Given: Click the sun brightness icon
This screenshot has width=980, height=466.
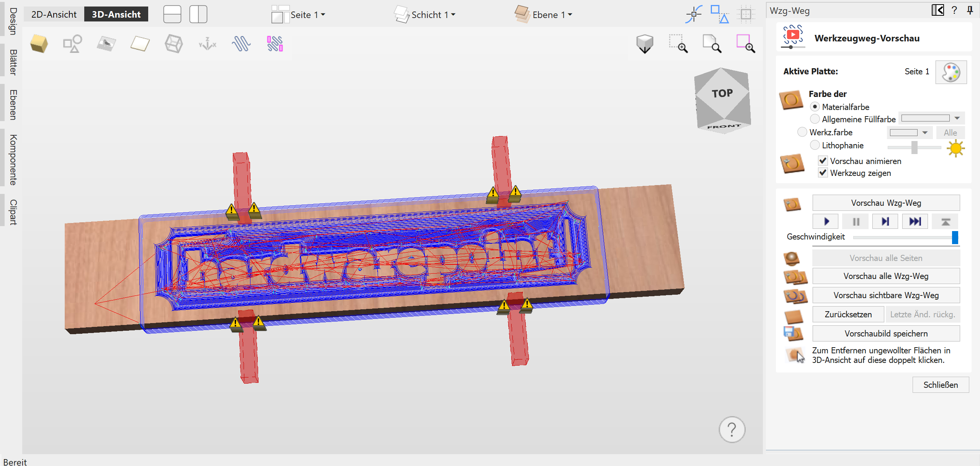Looking at the screenshot, I should pos(955,148).
